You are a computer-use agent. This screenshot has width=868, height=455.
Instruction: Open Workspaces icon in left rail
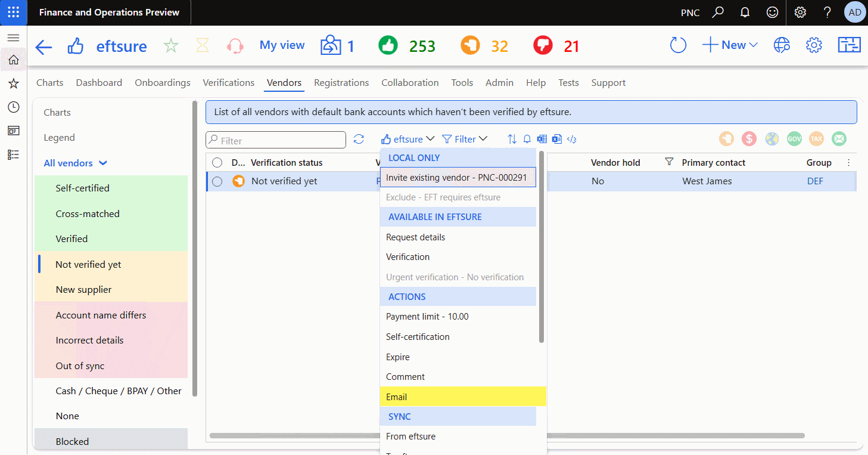pos(13,131)
